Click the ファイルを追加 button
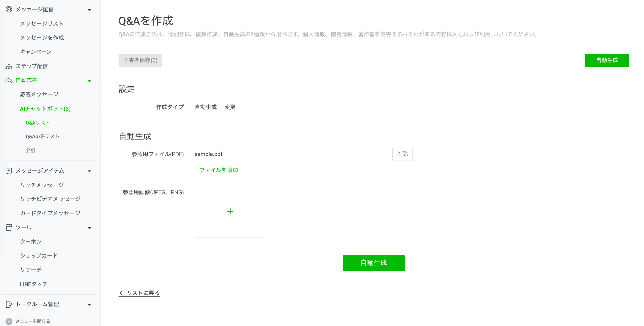This screenshot has width=644, height=326. pos(218,170)
